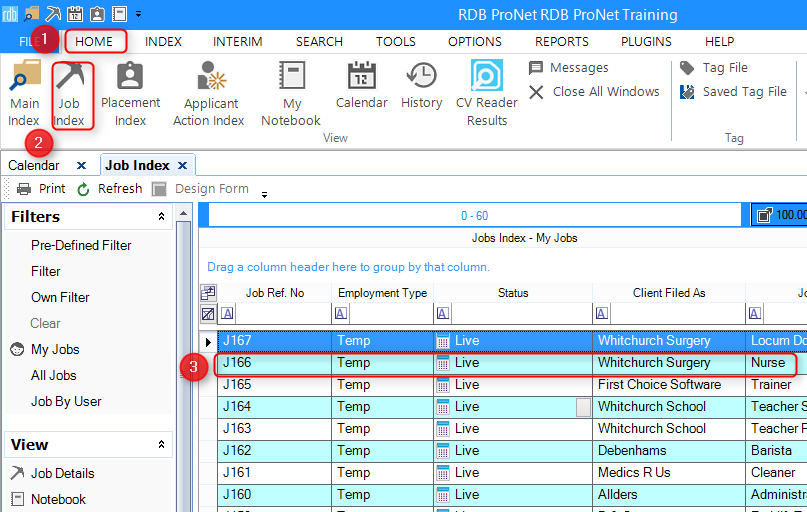The image size is (807, 512).
Task: Open the INDEX ribbon tab
Action: coord(163,42)
